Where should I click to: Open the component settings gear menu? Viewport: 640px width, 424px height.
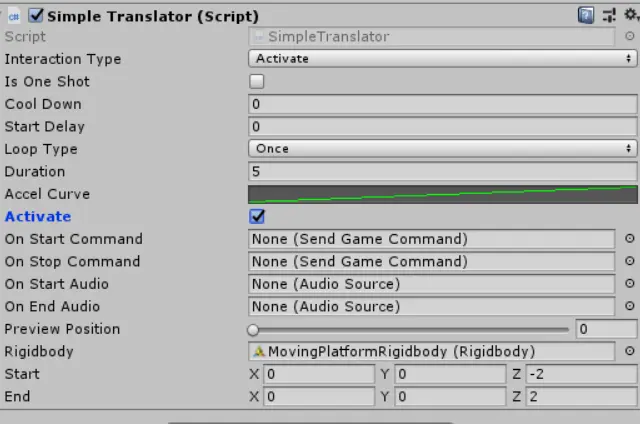(x=631, y=15)
